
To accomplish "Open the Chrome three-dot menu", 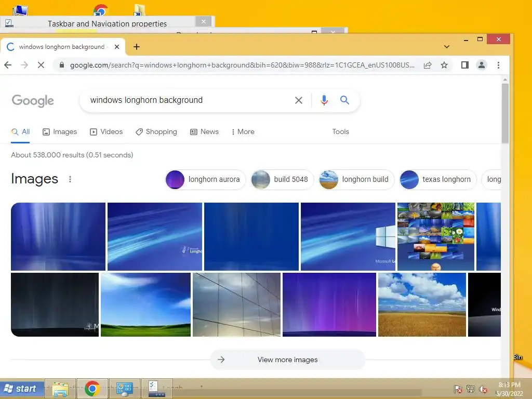I will tap(498, 65).
